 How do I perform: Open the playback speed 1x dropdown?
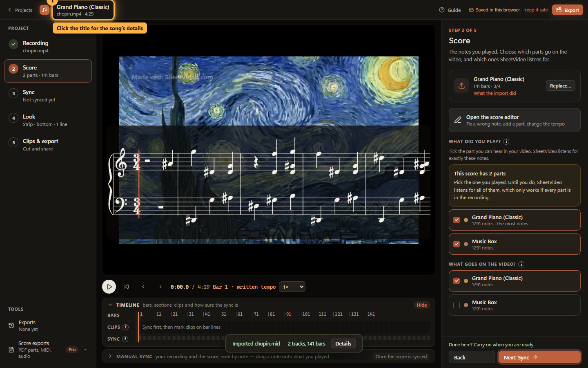[292, 287]
